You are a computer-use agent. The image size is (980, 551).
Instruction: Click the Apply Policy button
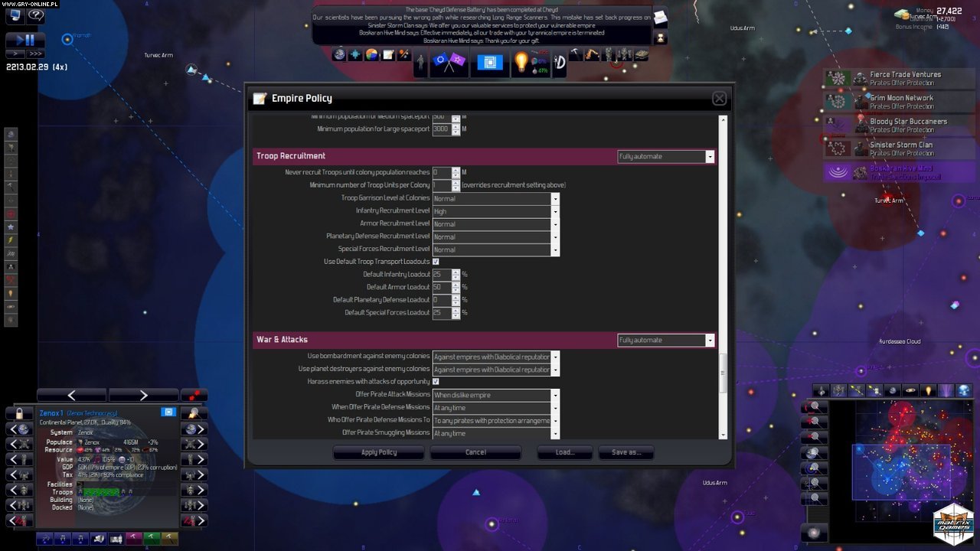tap(377, 452)
